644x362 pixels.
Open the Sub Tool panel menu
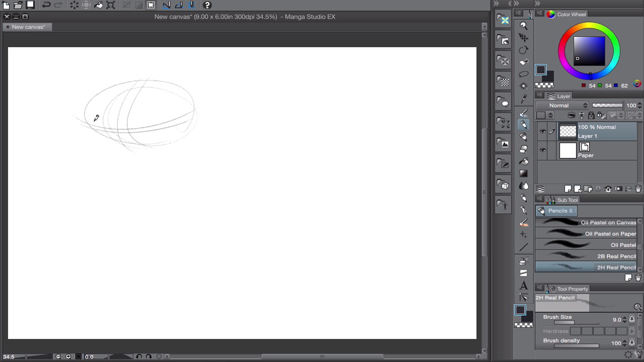point(539,200)
